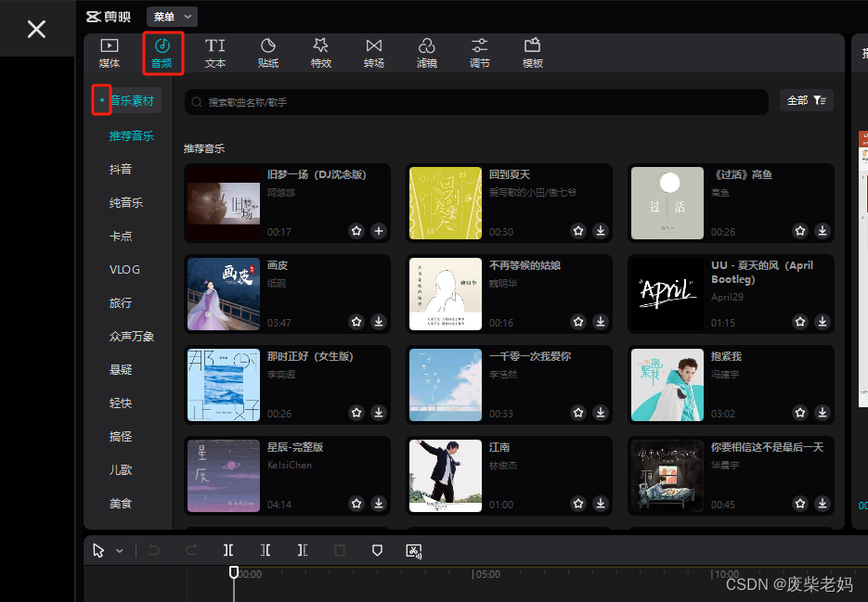Play the 江南 album cover thumbnail
Screen dimensions: 868x602
[x=446, y=476]
